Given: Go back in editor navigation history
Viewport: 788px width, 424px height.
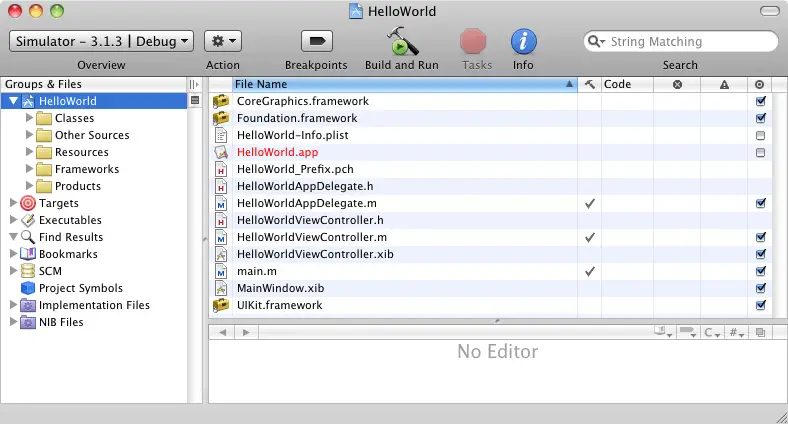Looking at the screenshot, I should (222, 332).
